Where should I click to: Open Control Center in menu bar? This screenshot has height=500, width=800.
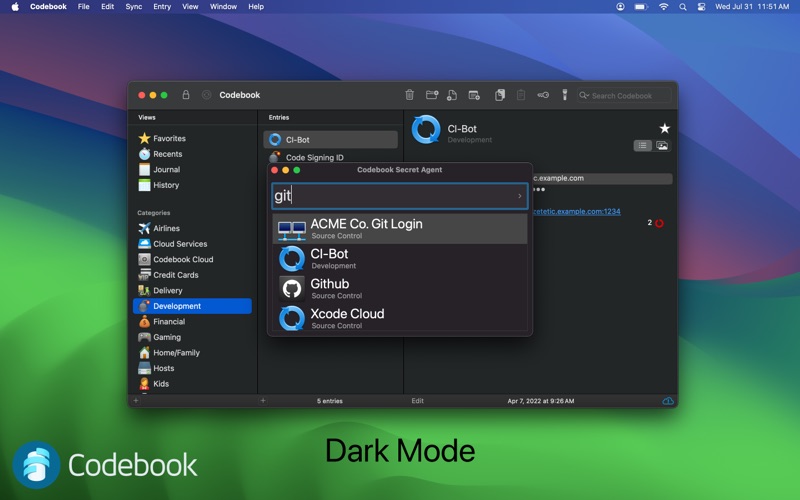click(x=702, y=7)
